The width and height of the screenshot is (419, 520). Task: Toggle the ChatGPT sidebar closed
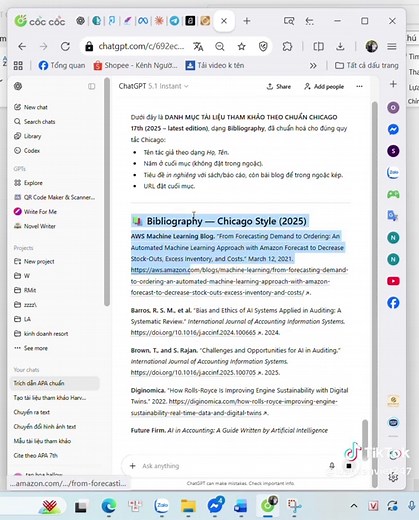click(x=91, y=86)
